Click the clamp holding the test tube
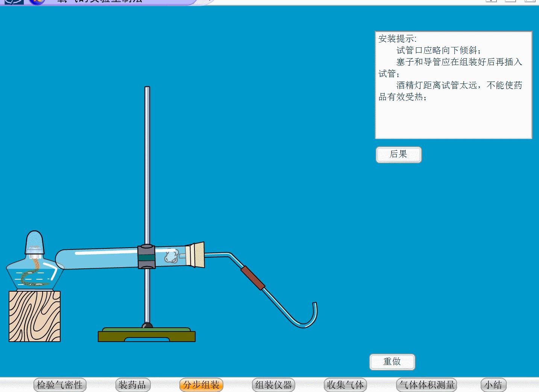This screenshot has width=539, height=392. 146,256
